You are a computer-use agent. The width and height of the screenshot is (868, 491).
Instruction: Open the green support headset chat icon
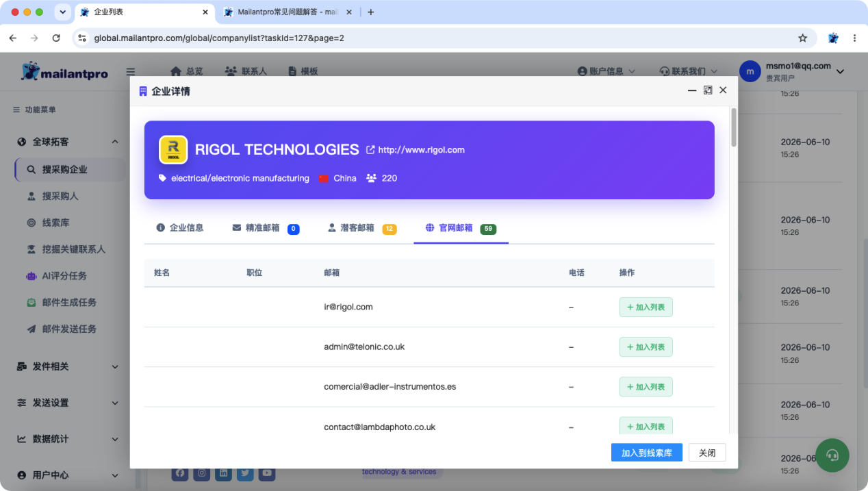832,455
